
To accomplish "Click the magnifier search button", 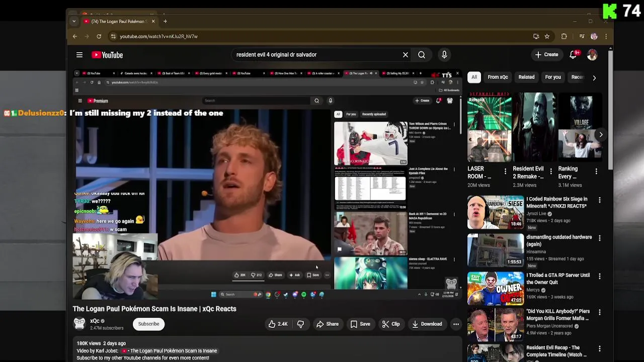I will pos(422,55).
